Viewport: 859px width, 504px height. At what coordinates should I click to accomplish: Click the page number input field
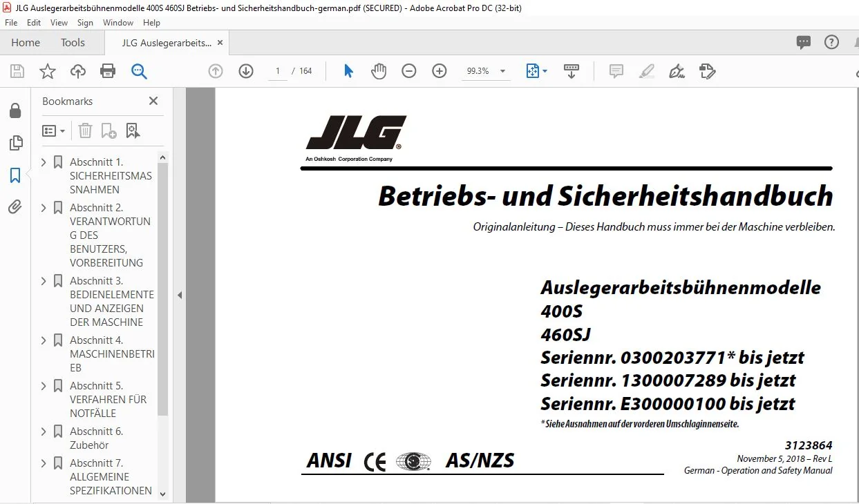tap(277, 71)
